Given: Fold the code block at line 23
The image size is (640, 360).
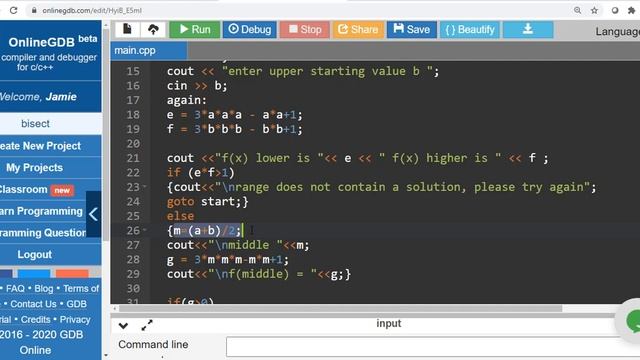Looking at the screenshot, I should coord(144,187).
